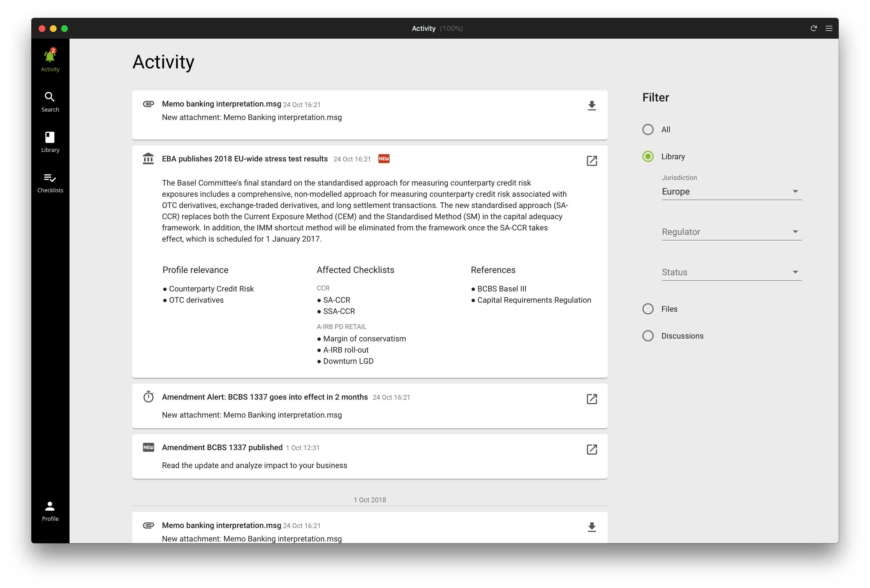Image resolution: width=870 pixels, height=588 pixels.
Task: Open the hamburger menu in title bar
Action: click(829, 28)
